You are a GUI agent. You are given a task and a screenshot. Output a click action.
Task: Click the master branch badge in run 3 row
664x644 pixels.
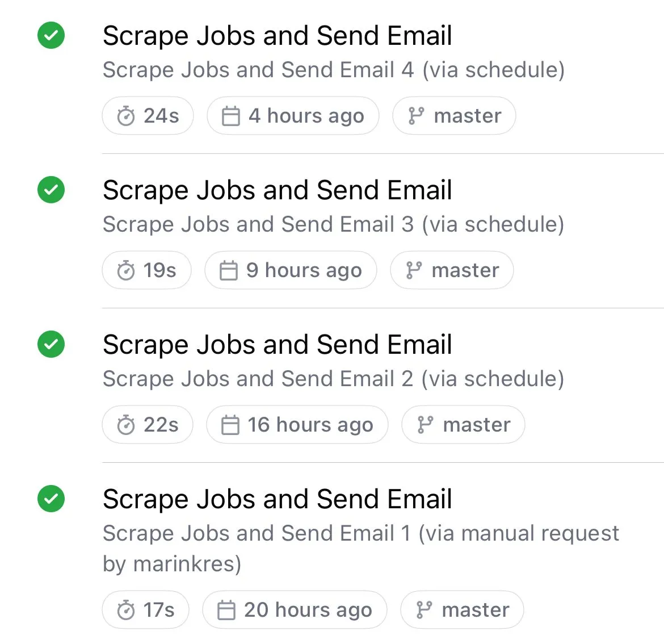(x=452, y=270)
